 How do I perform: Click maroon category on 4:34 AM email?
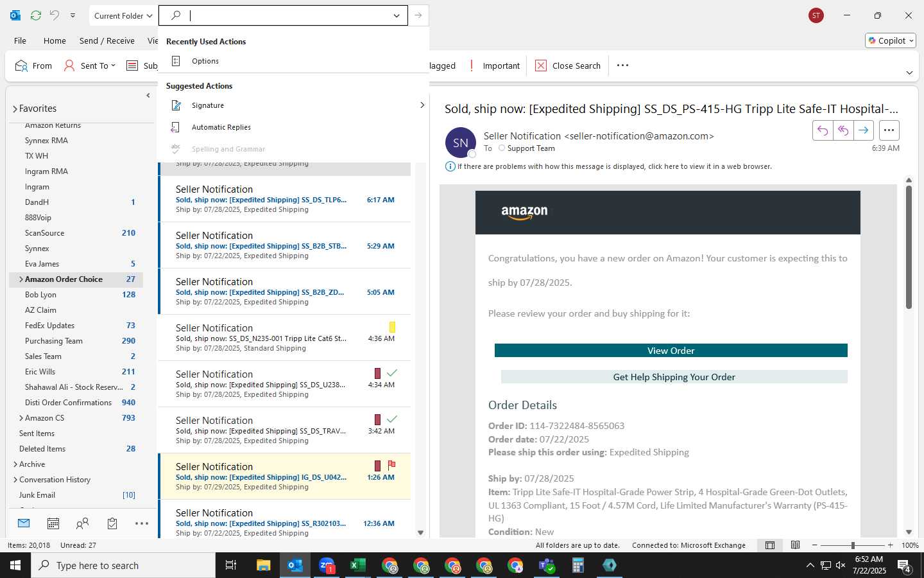(x=377, y=373)
